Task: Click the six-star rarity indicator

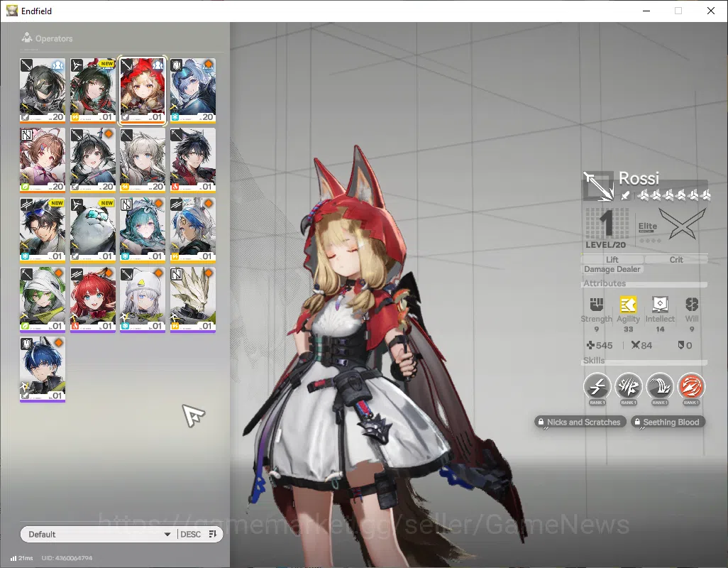Action: 673,195
